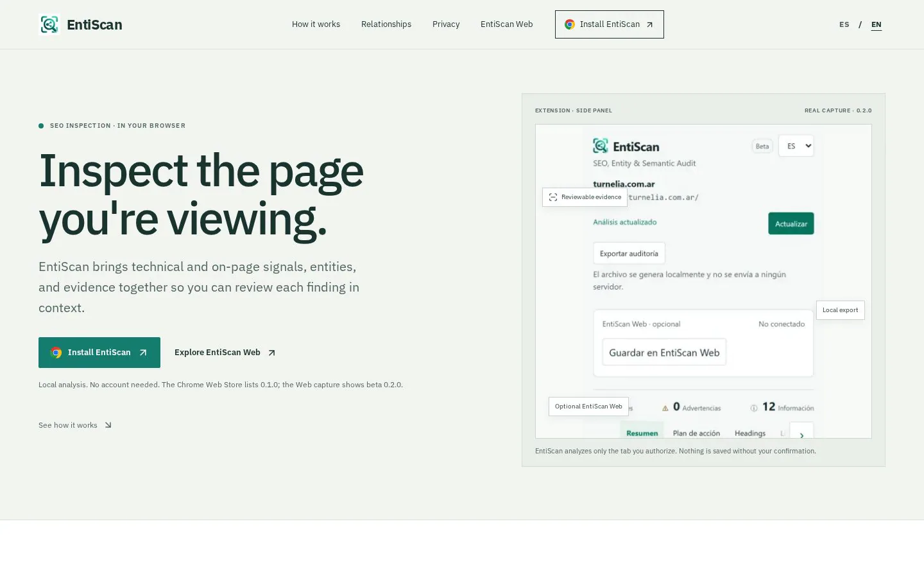Click the EXTENSION · SIDE PANEL label
The width and height of the screenshot is (924, 578).
point(574,110)
